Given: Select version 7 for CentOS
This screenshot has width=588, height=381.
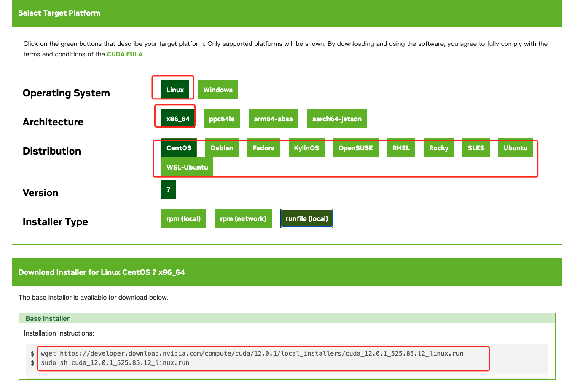Looking at the screenshot, I should click(168, 189).
